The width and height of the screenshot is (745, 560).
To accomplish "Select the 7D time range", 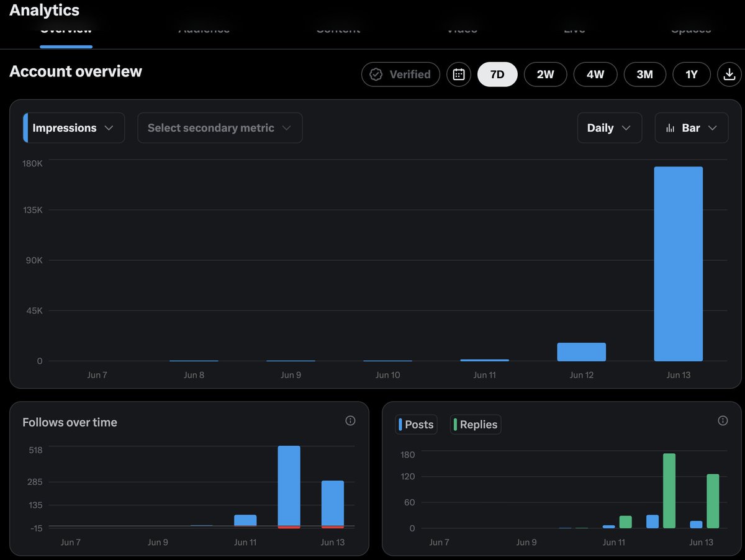I will pos(497,75).
